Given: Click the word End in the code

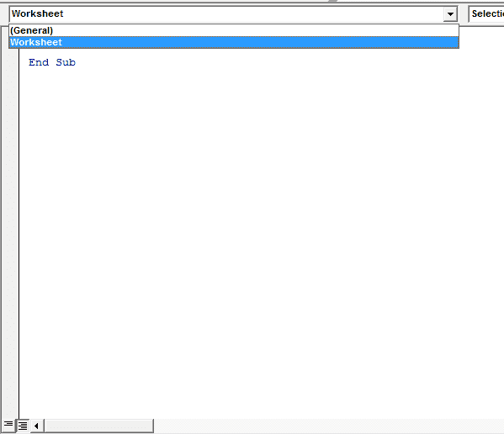Looking at the screenshot, I should pos(39,62).
